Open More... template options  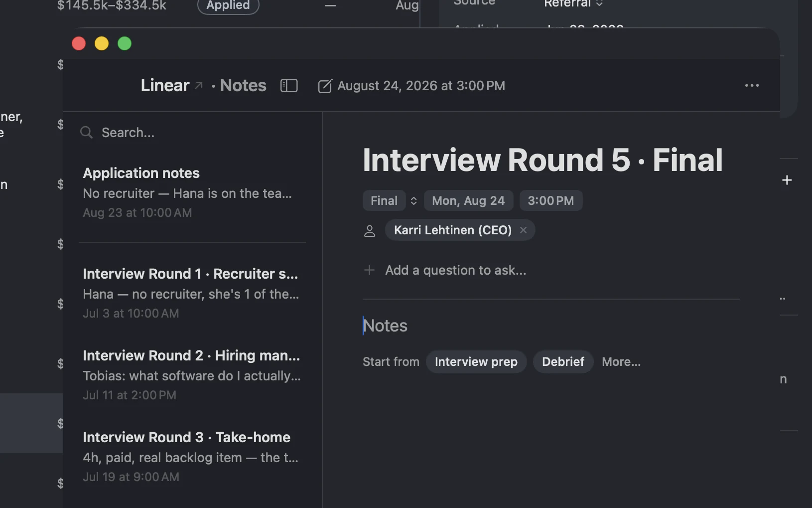click(x=621, y=361)
